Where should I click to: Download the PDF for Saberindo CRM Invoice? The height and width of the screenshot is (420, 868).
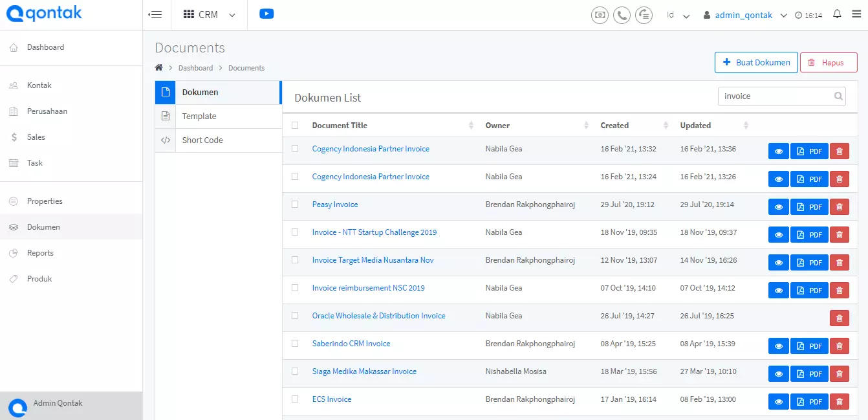click(x=809, y=346)
